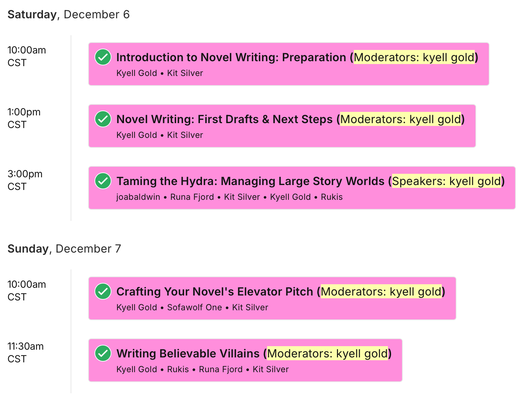
Task: Click the Writing Believable Villains checkmark icon
Action: [x=103, y=354]
